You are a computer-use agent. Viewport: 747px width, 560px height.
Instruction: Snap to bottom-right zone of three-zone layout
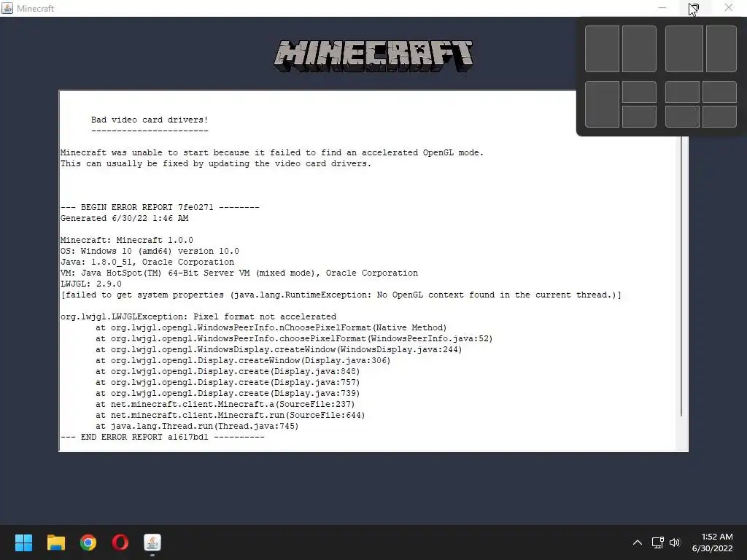[639, 117]
